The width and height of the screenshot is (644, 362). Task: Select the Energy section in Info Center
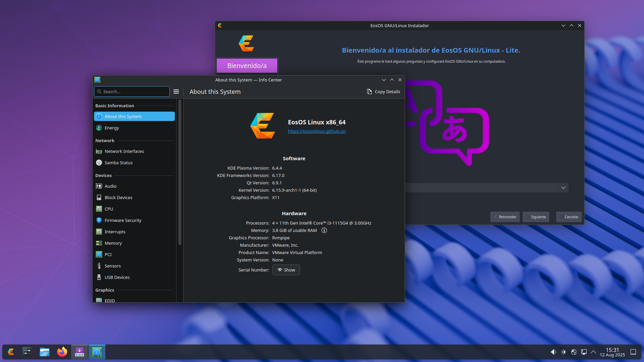(111, 128)
